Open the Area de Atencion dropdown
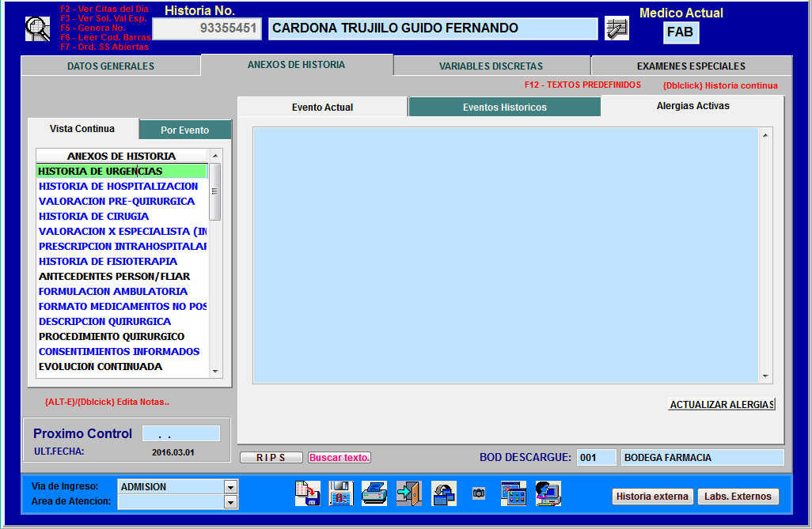This screenshot has height=529, width=812. pos(230,501)
